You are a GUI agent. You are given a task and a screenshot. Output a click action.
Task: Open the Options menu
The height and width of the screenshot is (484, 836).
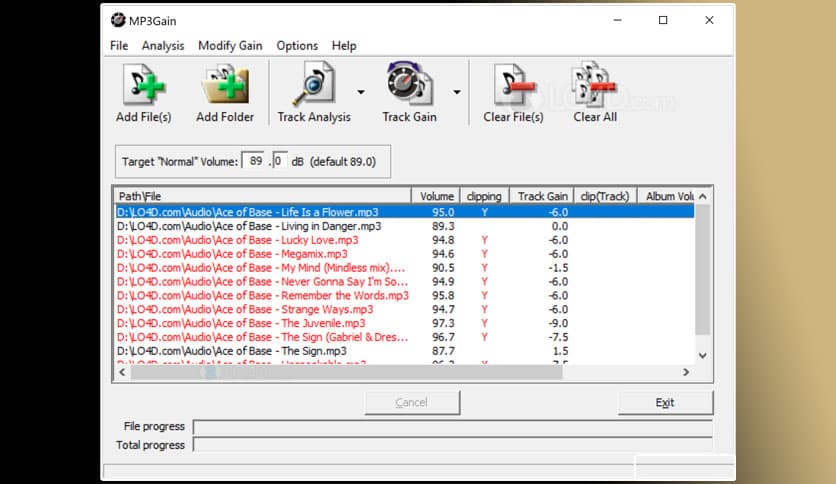point(297,46)
